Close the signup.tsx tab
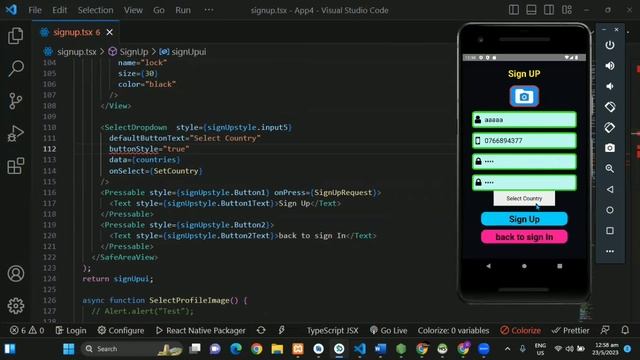The image size is (640, 360). [x=109, y=32]
